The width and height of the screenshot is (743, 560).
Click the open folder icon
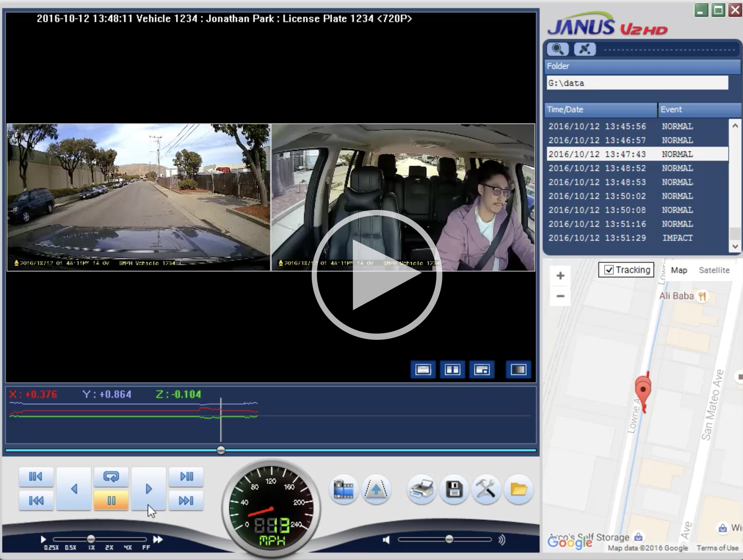click(x=519, y=489)
